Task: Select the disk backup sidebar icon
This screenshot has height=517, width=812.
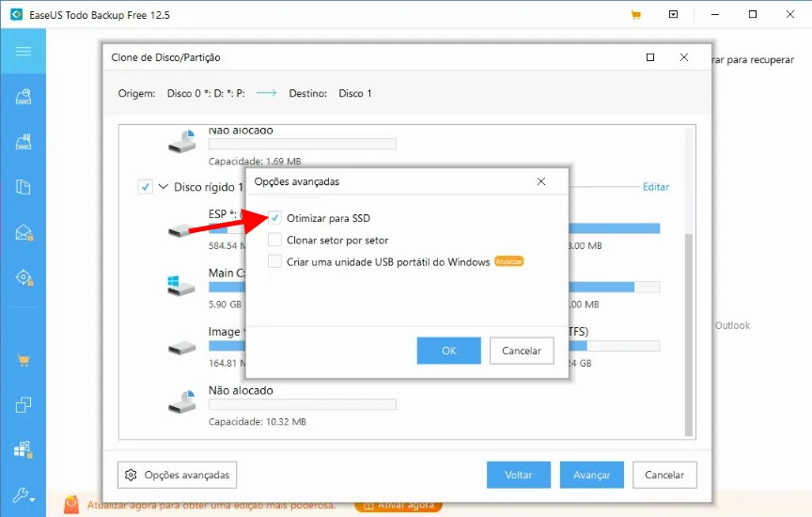Action: click(23, 97)
